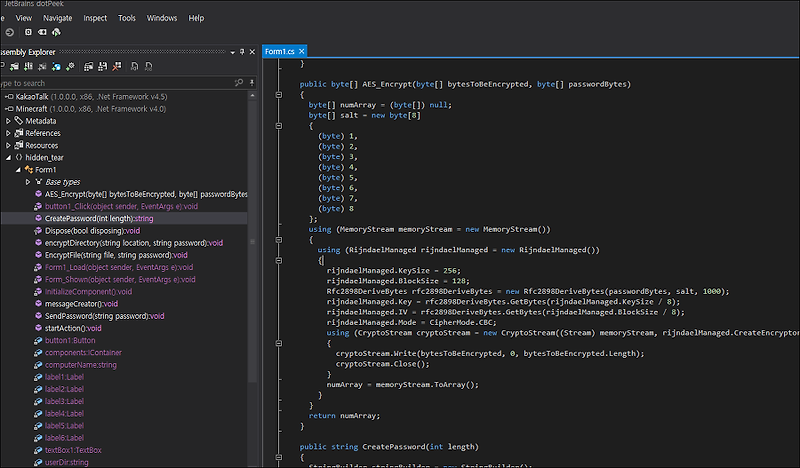
Task: Click the cloud with green play icon
Action: pos(56,32)
